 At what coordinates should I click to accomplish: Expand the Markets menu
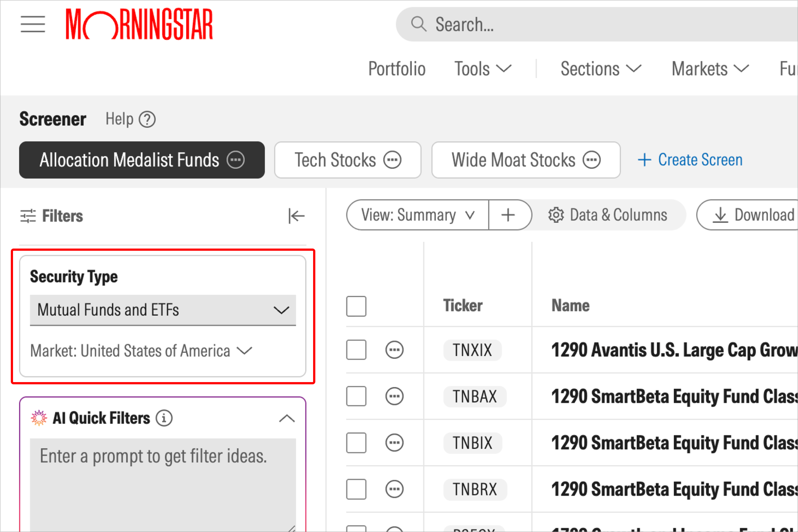pos(710,69)
